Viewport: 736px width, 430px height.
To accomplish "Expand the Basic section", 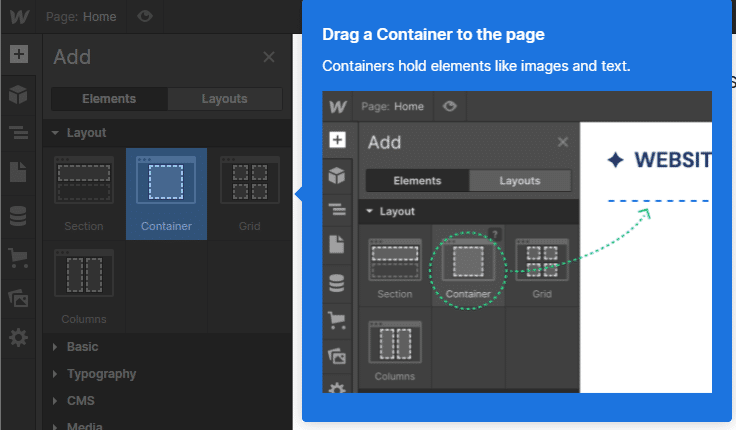I will (x=82, y=347).
